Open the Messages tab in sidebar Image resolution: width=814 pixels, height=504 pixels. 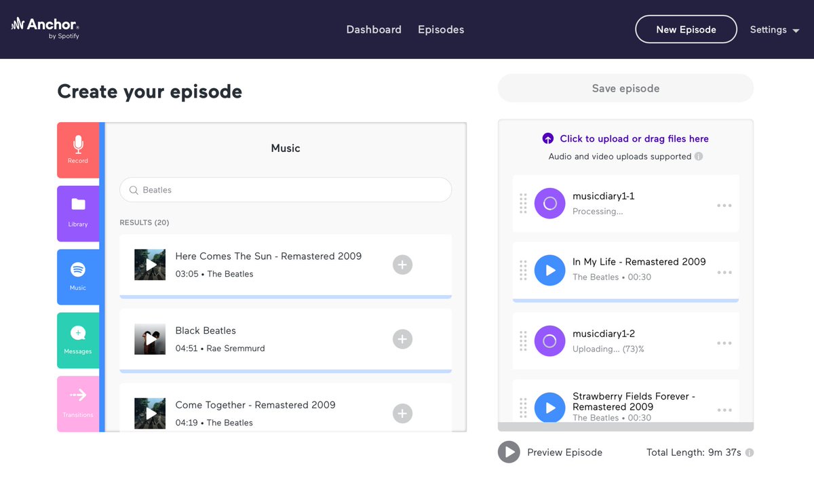(x=78, y=341)
